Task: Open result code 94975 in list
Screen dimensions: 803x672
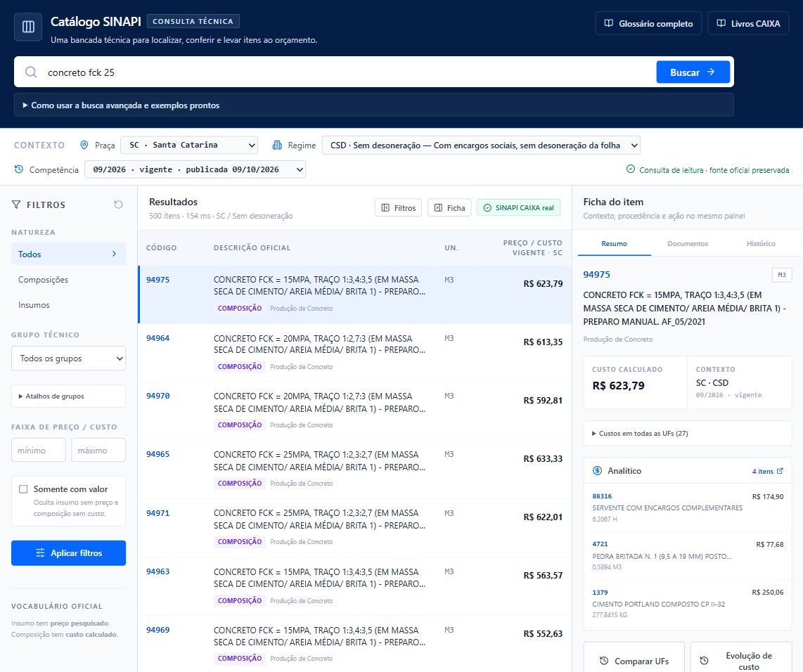Action: pos(158,280)
